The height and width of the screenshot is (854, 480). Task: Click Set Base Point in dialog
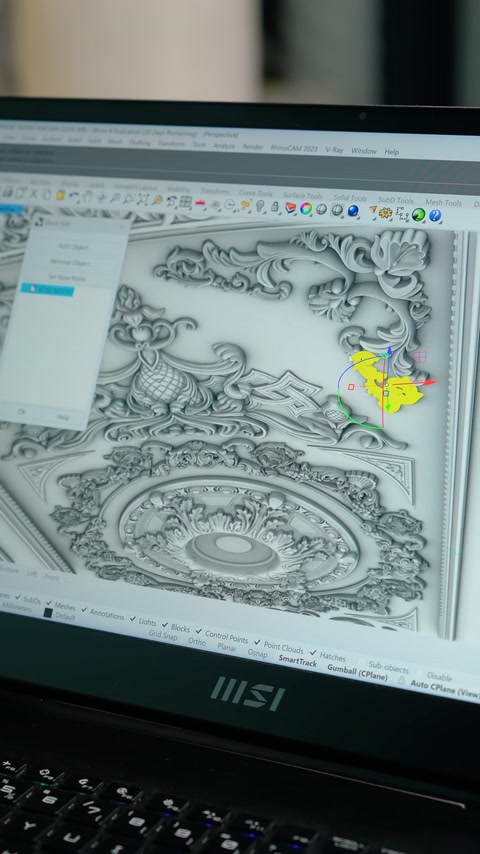point(68,278)
